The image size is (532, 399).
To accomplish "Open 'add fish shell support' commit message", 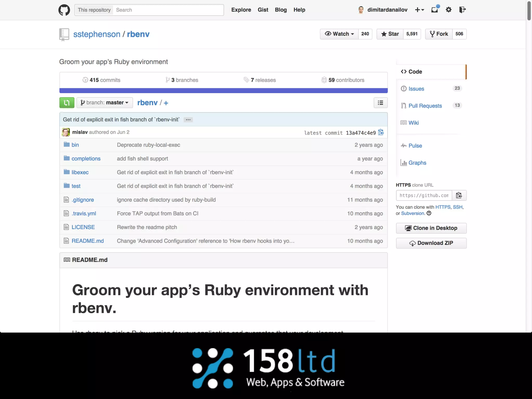I will (142, 159).
